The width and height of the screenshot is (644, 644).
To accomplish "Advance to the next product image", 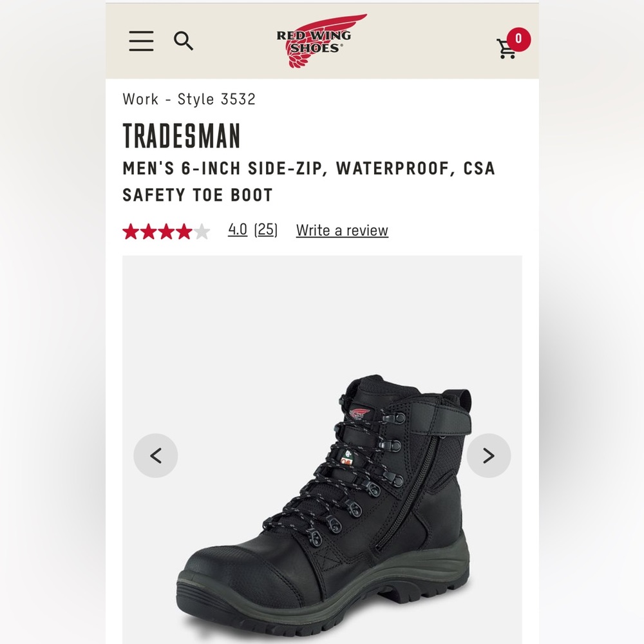I will (489, 455).
